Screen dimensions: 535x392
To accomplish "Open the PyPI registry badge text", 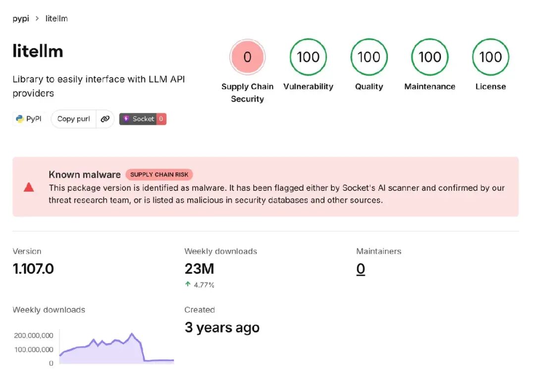I will (34, 119).
